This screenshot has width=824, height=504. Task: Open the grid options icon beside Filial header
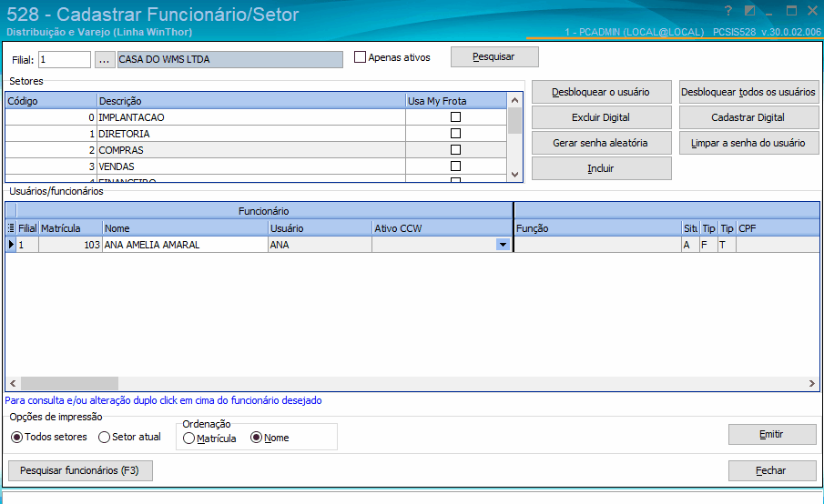[11, 227]
